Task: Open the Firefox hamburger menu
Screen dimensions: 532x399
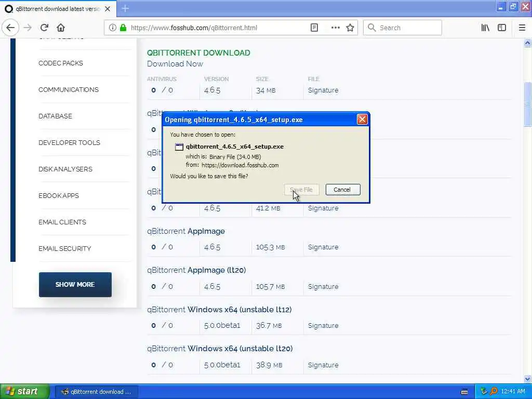Action: pos(522,28)
